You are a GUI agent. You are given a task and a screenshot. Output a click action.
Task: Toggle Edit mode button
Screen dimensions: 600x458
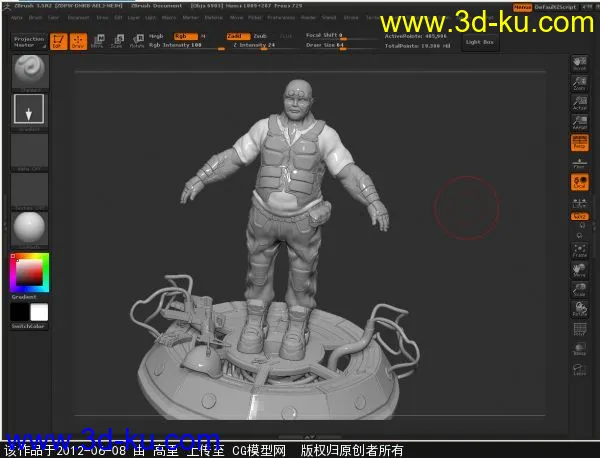[59, 41]
